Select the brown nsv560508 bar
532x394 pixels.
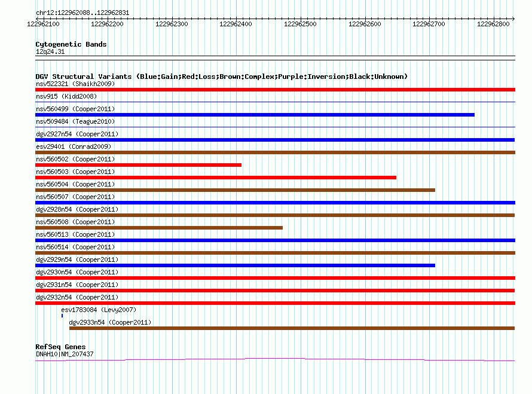[159, 228]
